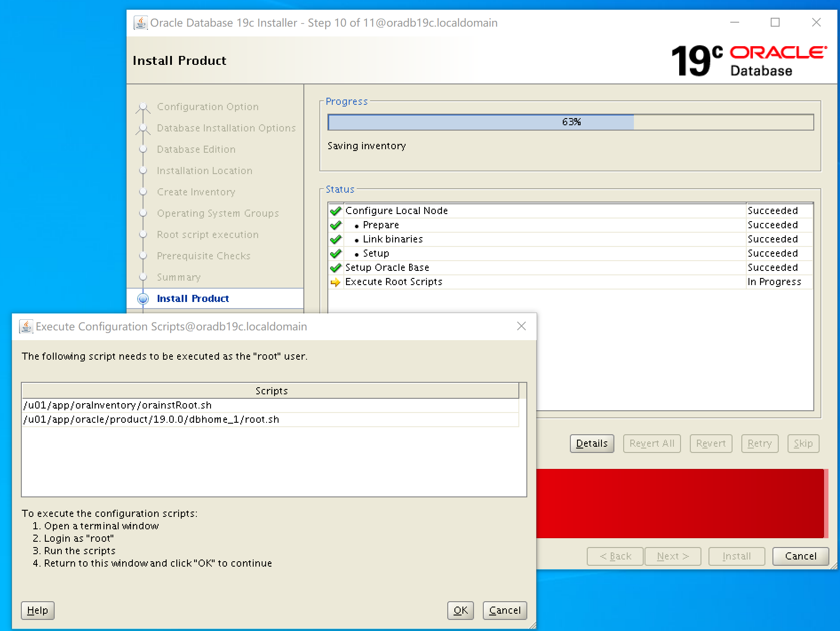Click the Java icon in installer title bar

140,23
